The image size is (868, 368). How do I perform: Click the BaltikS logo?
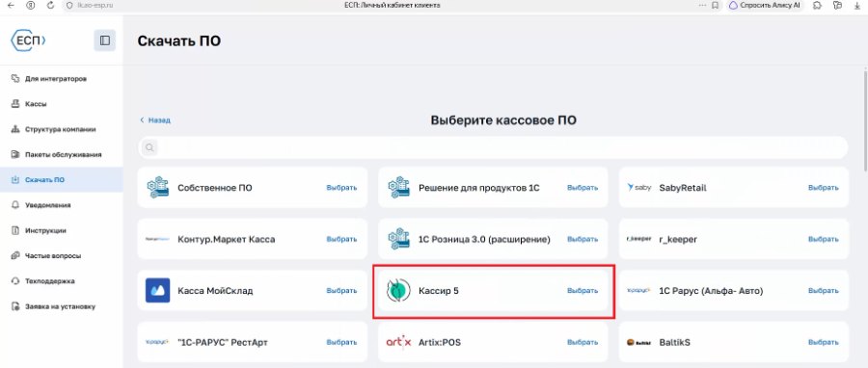click(638, 343)
